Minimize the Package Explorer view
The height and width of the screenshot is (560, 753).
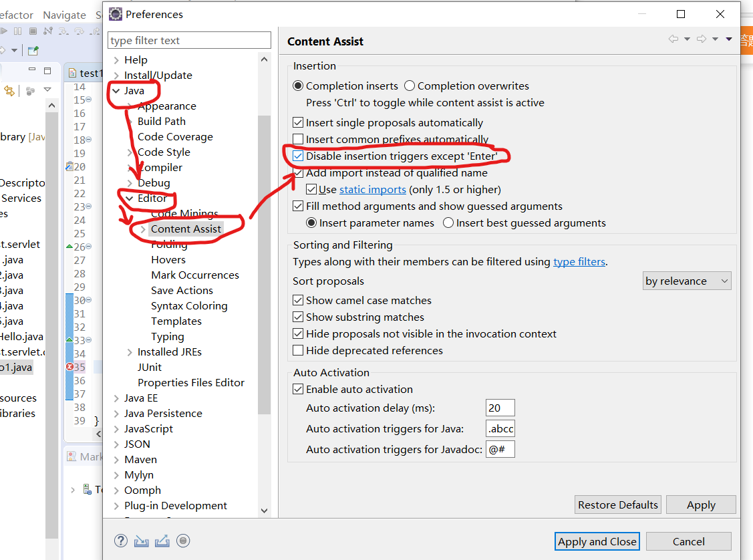32,69
